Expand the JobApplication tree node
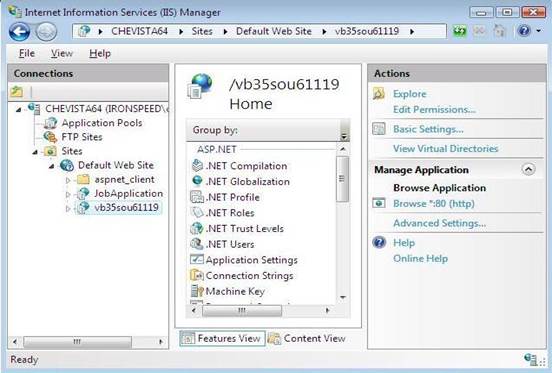Image resolution: width=552 pixels, height=373 pixels. pos(68,194)
